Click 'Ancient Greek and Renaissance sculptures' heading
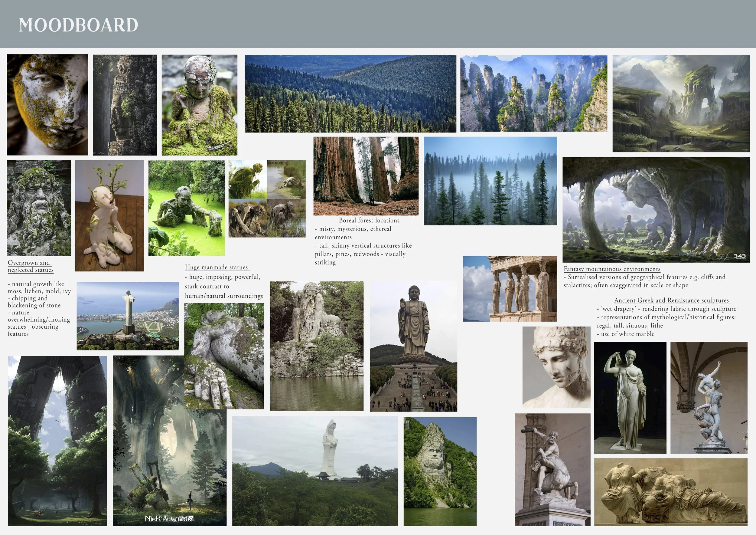Viewport: 756px width, 535px height. pyautogui.click(x=671, y=300)
